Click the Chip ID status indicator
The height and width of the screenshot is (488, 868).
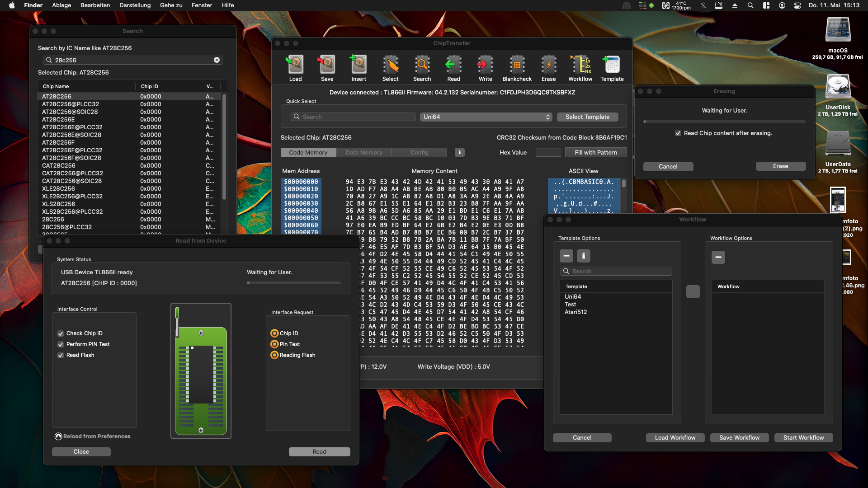(274, 333)
